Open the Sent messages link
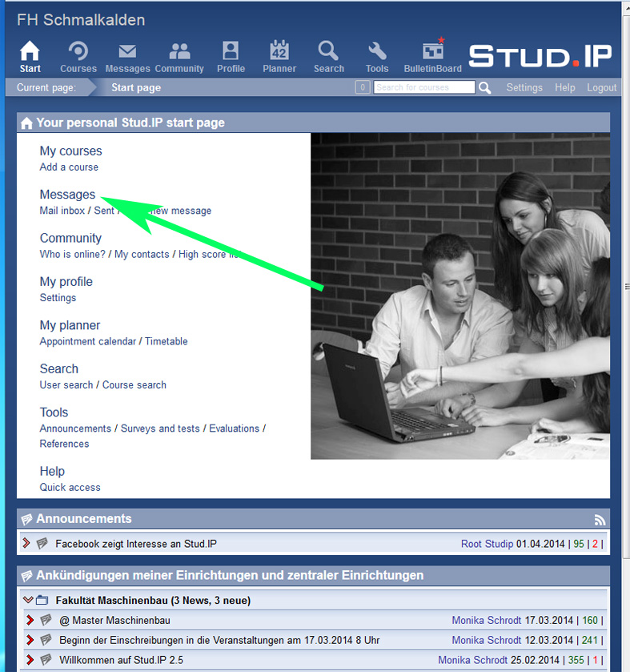 104,211
